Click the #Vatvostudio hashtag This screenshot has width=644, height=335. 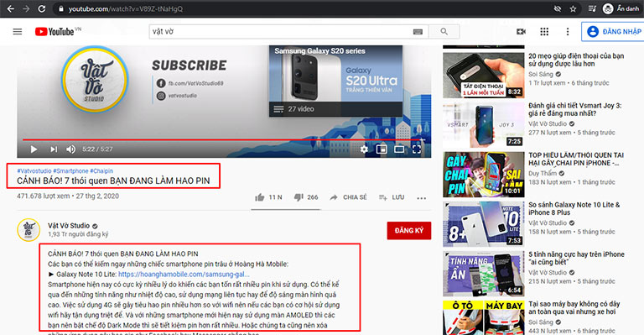[x=34, y=170]
